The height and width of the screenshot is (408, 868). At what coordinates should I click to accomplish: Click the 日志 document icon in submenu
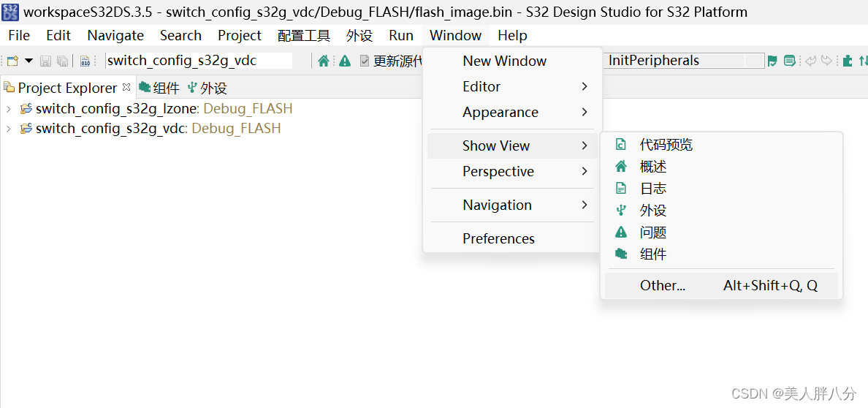621,189
